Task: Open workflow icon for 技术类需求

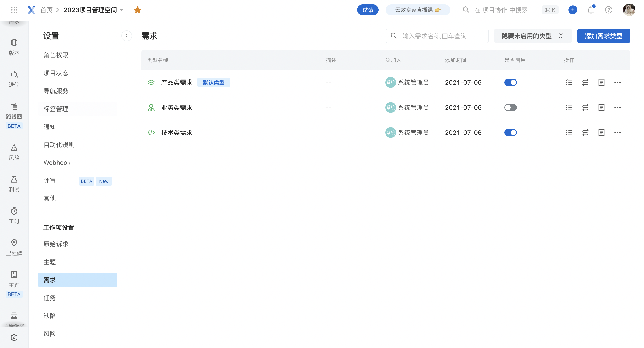Action: pyautogui.click(x=585, y=132)
